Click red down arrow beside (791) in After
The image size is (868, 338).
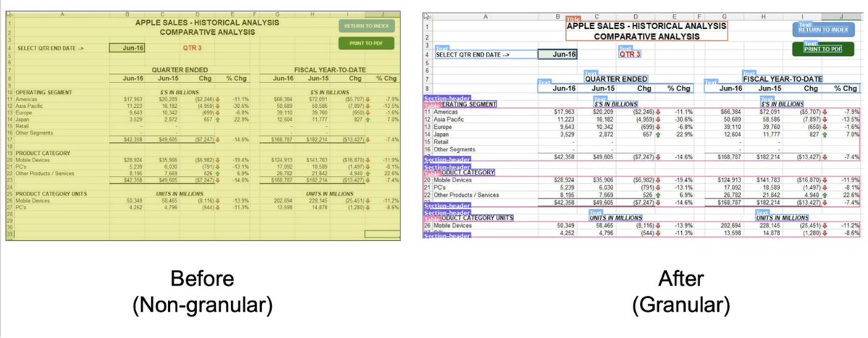pyautogui.click(x=658, y=187)
